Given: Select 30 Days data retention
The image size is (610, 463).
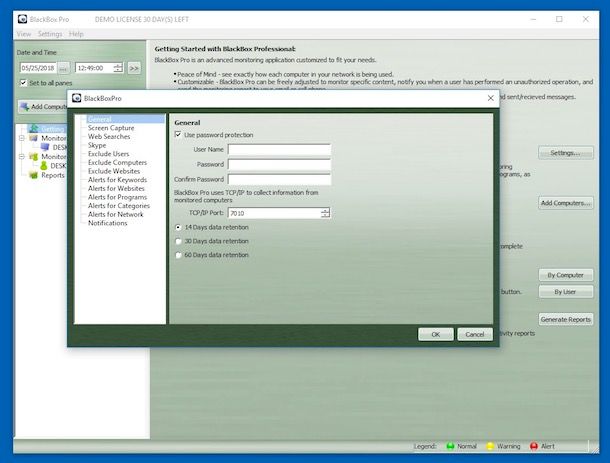Looking at the screenshot, I should 178,241.
